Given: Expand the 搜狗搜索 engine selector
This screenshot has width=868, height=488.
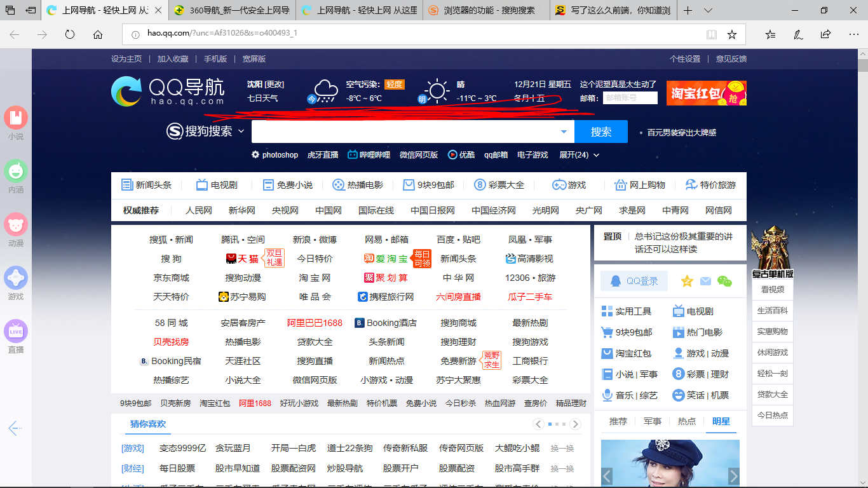Looking at the screenshot, I should [x=241, y=132].
